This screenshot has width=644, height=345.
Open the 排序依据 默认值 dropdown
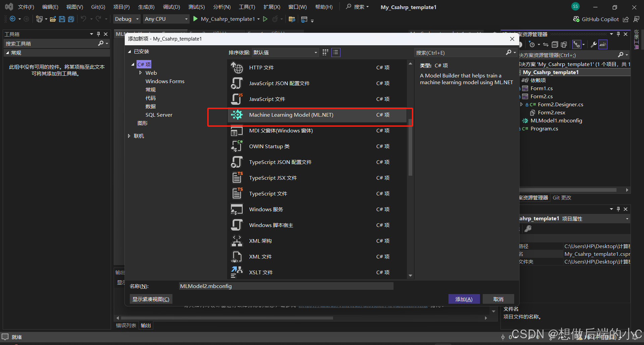pyautogui.click(x=285, y=52)
